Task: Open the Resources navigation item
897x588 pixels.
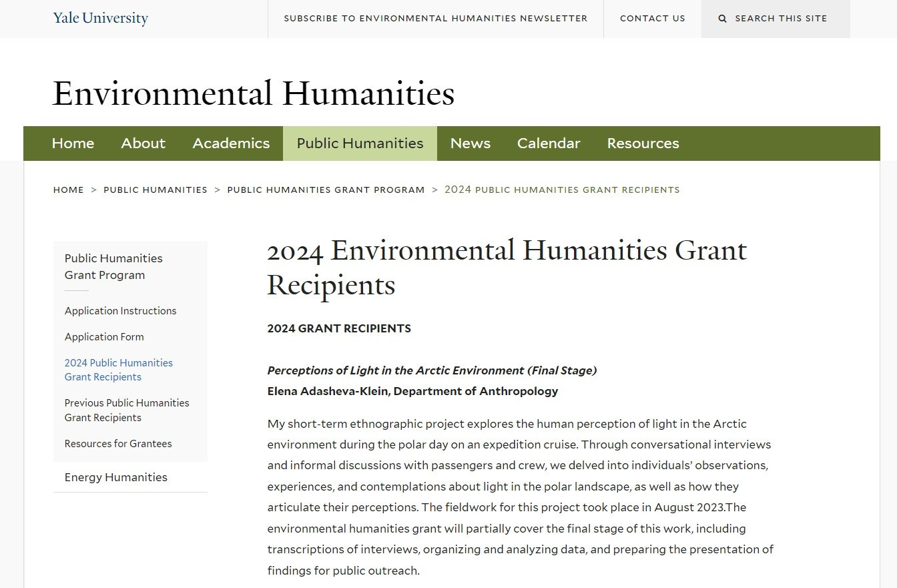Action: (643, 143)
